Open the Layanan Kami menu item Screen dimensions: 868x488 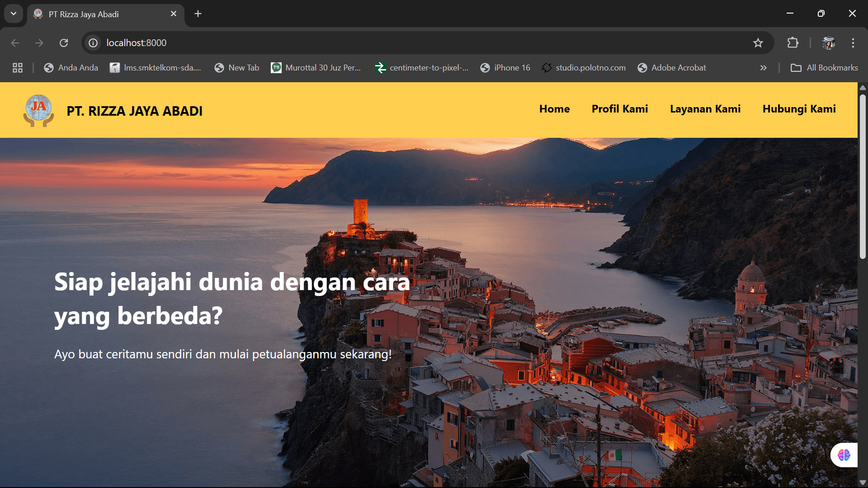pos(705,109)
